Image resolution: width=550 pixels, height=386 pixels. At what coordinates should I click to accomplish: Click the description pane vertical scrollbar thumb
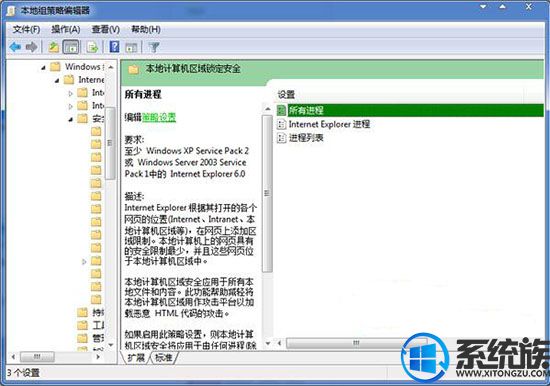click(268, 194)
